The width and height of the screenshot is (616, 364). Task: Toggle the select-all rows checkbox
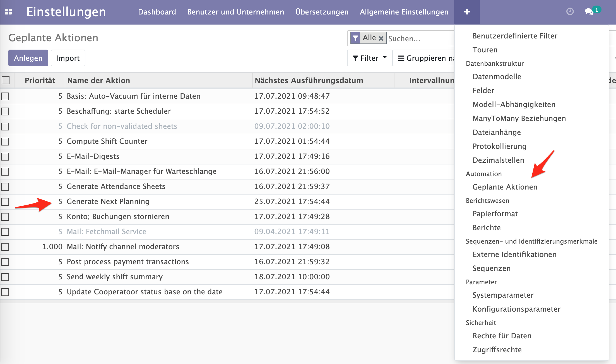[6, 80]
